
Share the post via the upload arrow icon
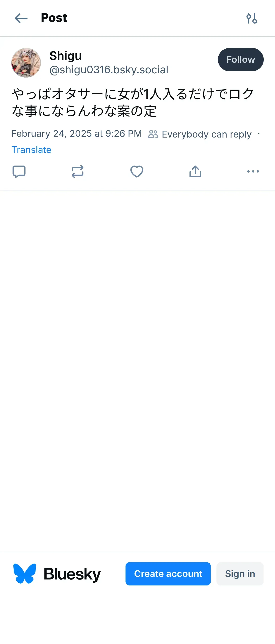click(x=195, y=171)
